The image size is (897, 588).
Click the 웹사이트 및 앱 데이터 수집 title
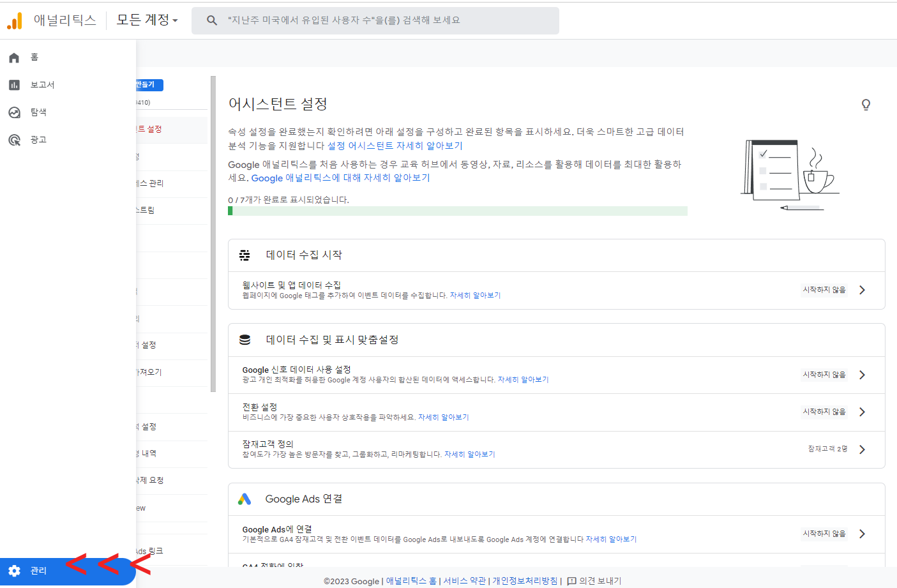[291, 285]
